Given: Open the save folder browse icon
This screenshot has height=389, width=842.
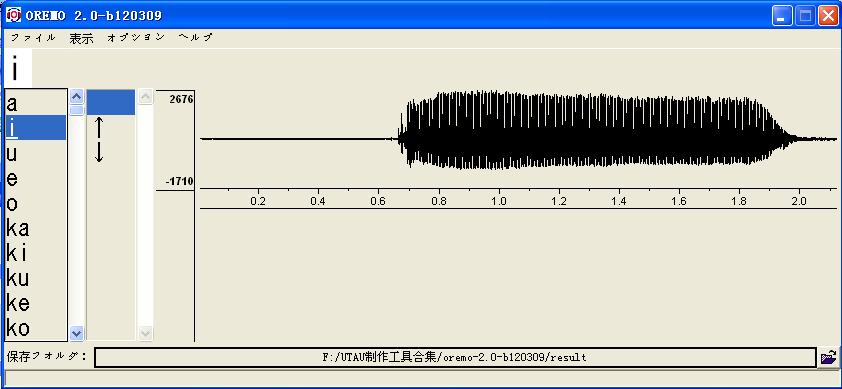Looking at the screenshot, I should (x=828, y=357).
